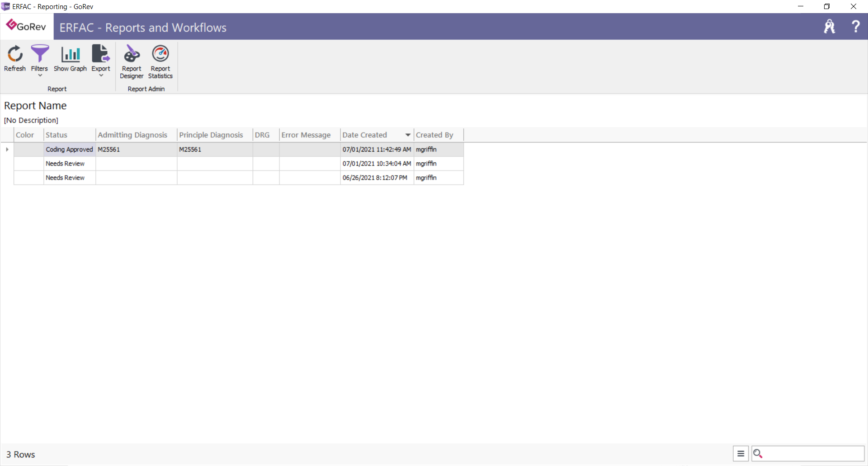868x466 pixels.
Task: Open the hamburger menu near search
Action: pyautogui.click(x=741, y=453)
